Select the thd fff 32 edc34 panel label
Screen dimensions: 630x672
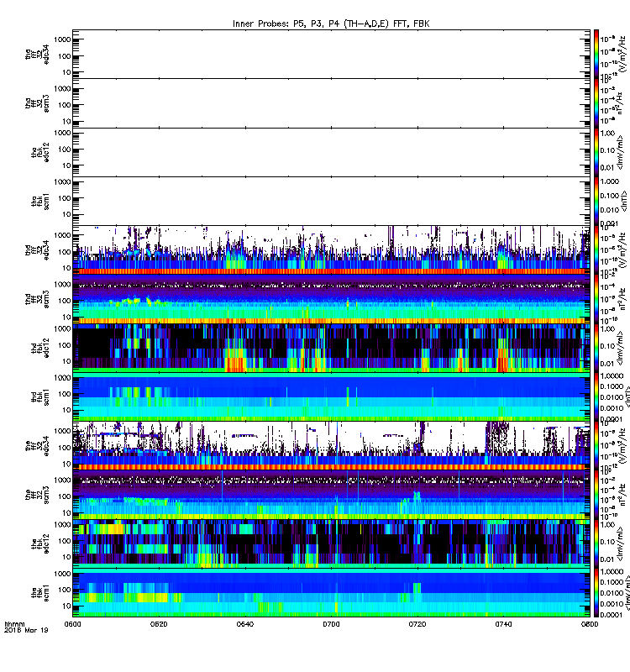tap(37, 250)
